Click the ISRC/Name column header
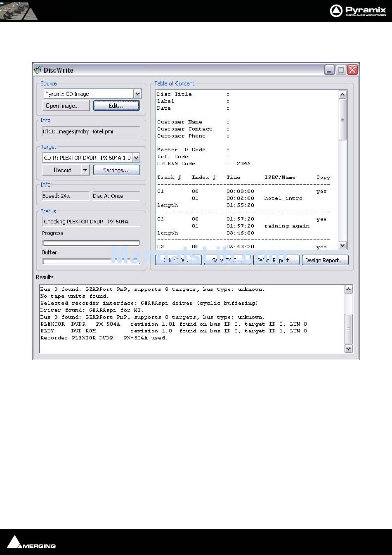The height and width of the screenshot is (555, 392). 280,178
